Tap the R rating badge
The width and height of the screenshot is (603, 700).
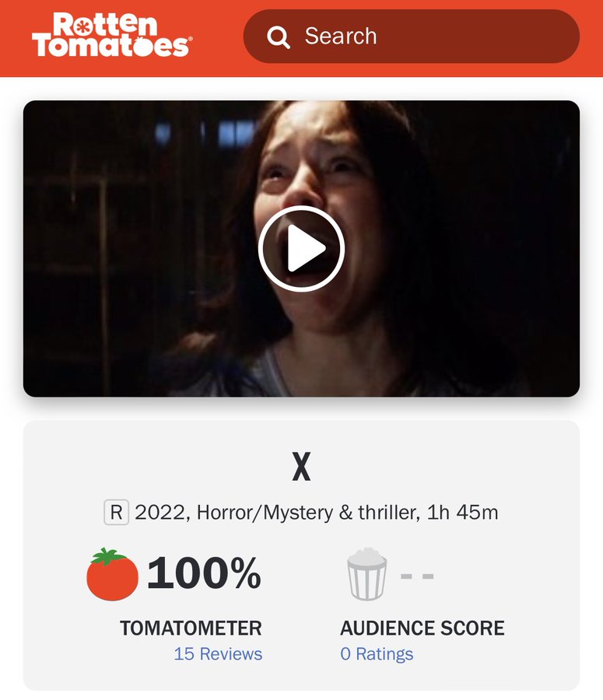(x=116, y=513)
